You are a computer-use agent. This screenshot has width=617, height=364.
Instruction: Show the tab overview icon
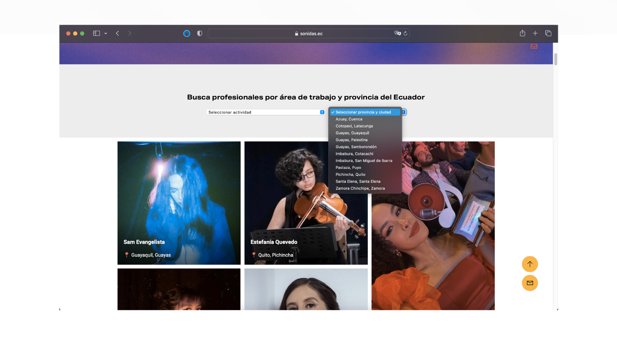[548, 34]
